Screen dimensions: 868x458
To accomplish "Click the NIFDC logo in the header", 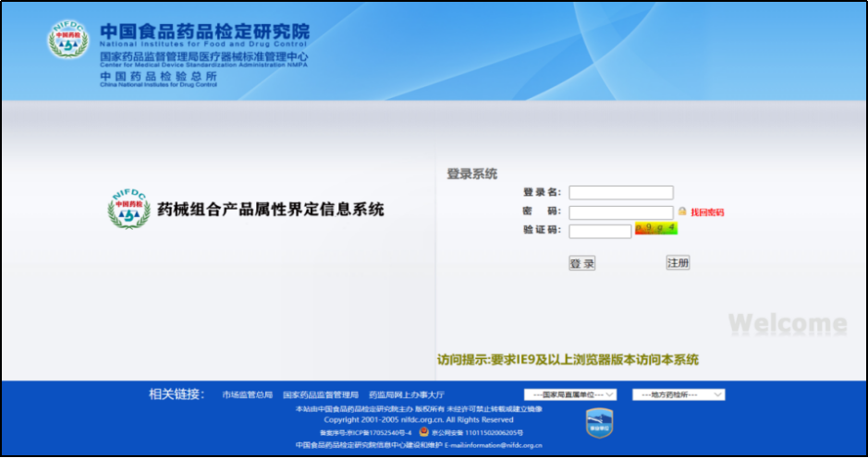I will point(68,40).
